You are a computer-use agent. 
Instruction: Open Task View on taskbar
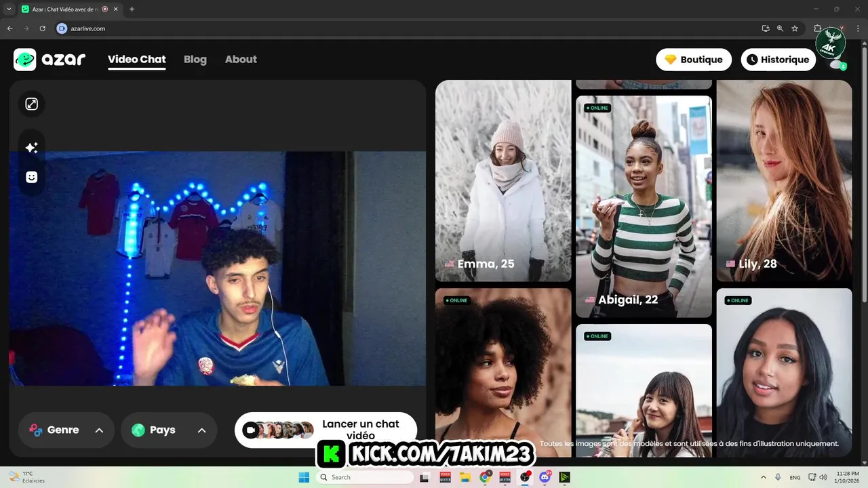[x=425, y=477]
